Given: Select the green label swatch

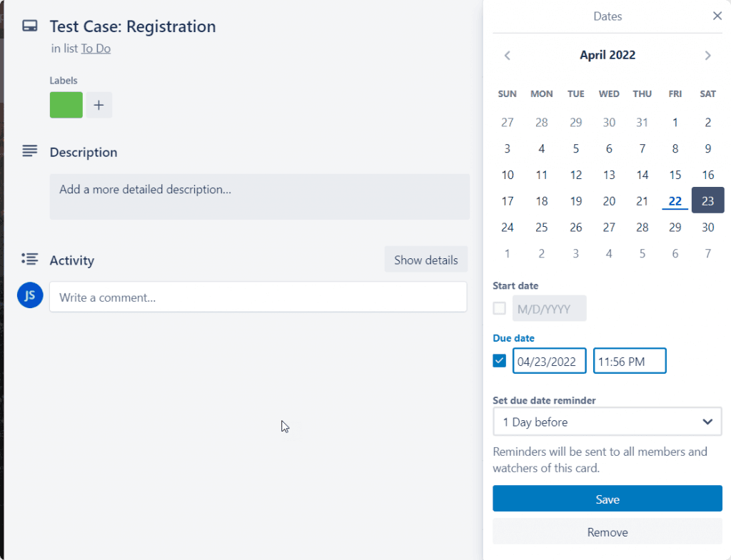Looking at the screenshot, I should coord(66,105).
